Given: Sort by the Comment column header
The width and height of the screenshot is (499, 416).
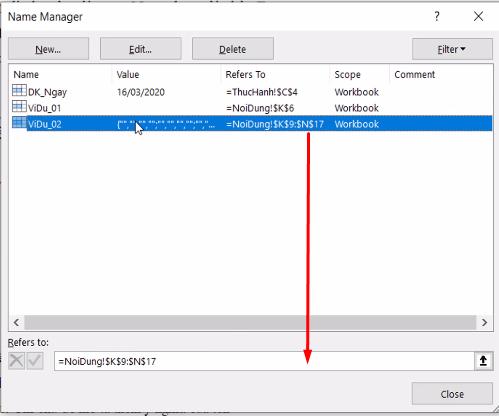Looking at the screenshot, I should point(415,74).
